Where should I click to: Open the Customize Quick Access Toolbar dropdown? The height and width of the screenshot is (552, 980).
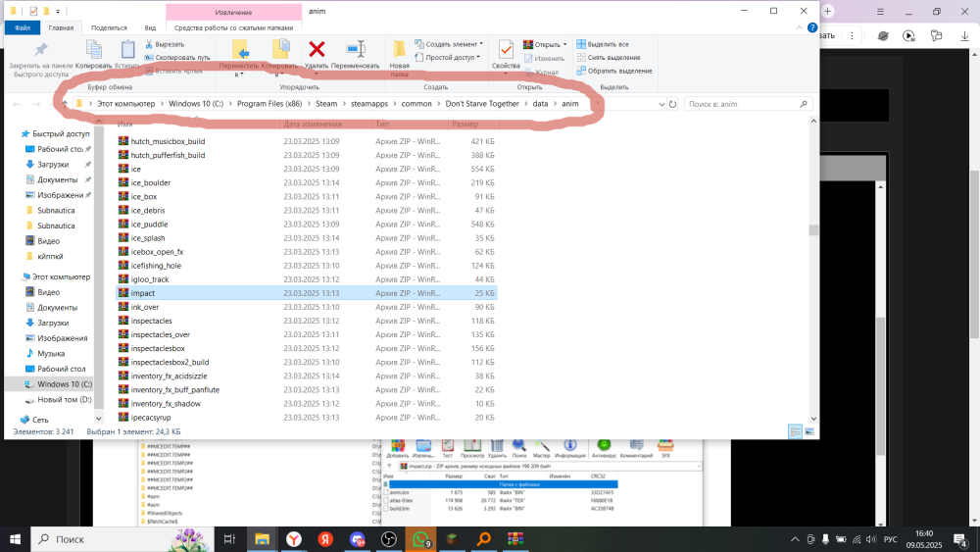tap(58, 11)
